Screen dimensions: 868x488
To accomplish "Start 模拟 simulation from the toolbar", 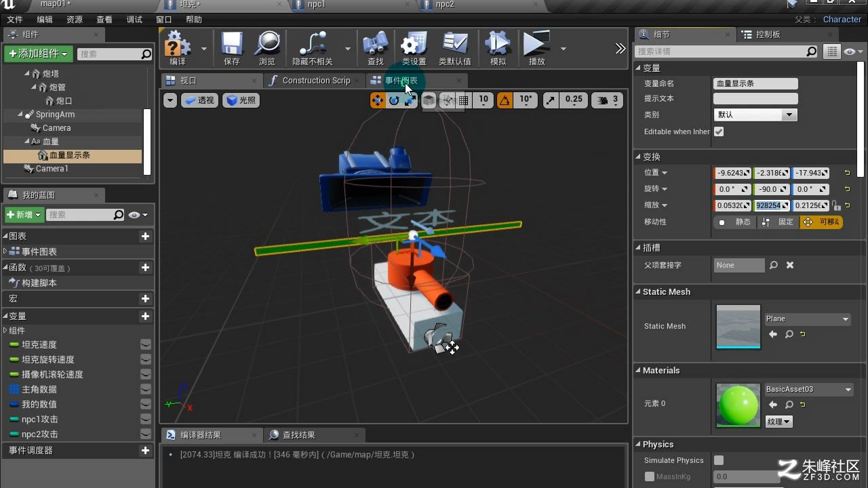I will [x=498, y=48].
